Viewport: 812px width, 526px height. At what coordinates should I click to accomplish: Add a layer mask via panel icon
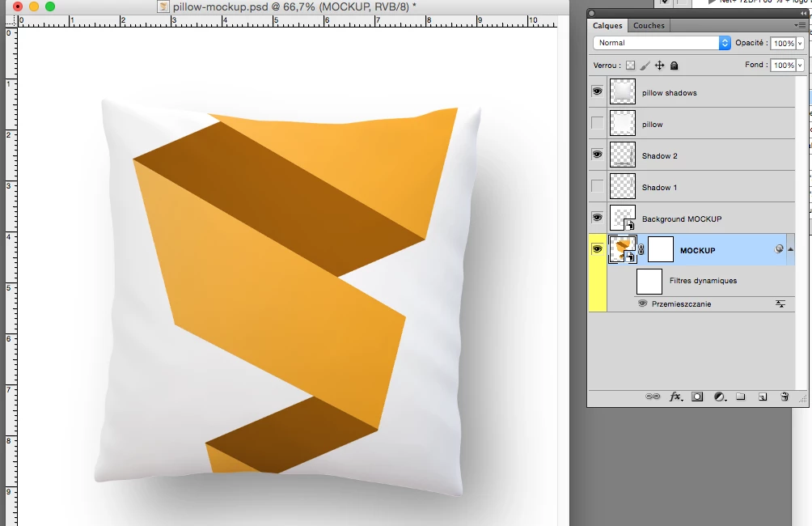pyautogui.click(x=697, y=397)
